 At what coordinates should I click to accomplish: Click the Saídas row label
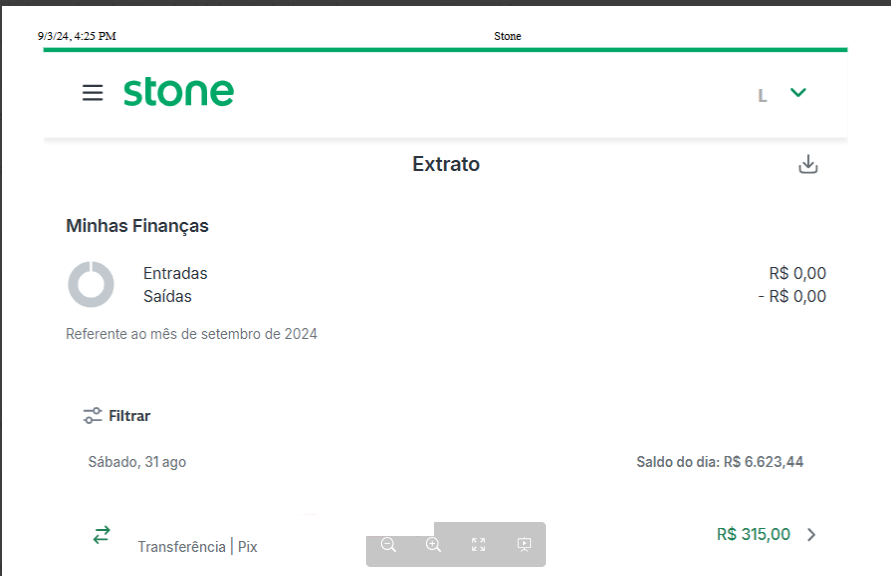[167, 296]
